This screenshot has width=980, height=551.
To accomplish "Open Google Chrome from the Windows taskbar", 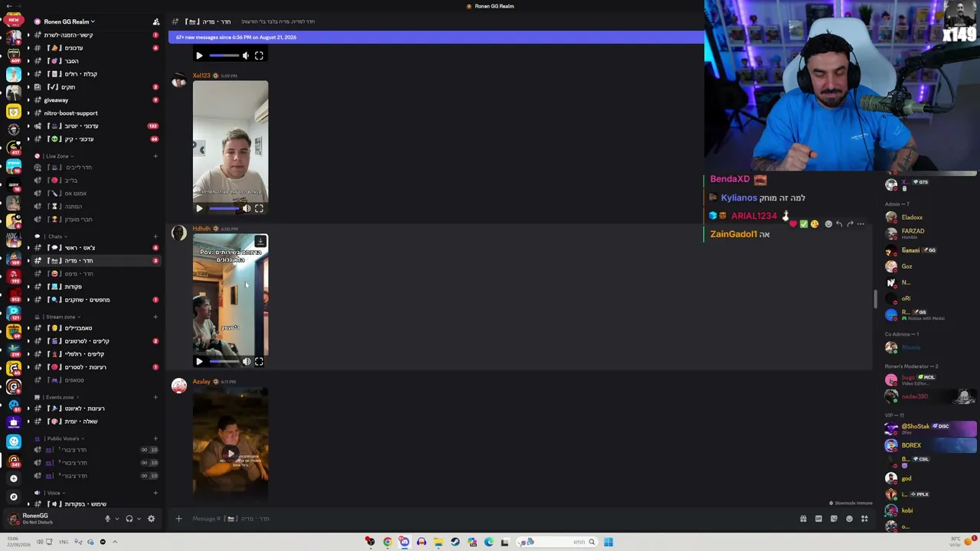I will pyautogui.click(x=387, y=542).
